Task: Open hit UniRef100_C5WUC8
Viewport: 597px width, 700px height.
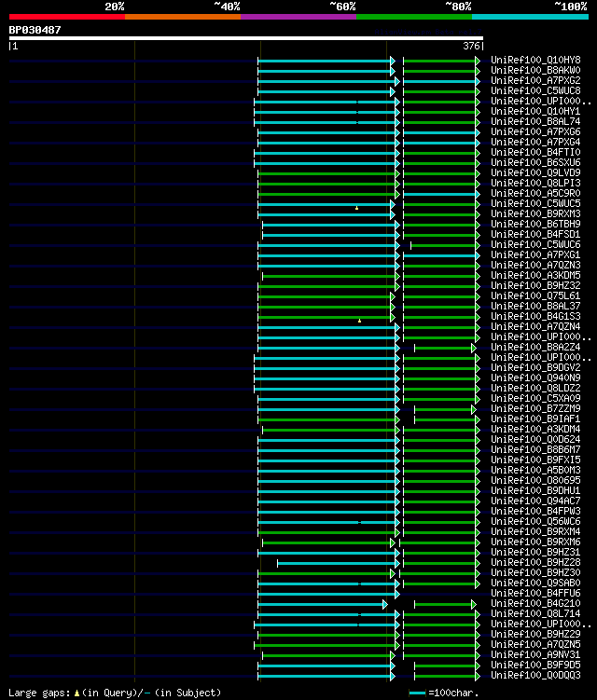Action: coord(535,90)
